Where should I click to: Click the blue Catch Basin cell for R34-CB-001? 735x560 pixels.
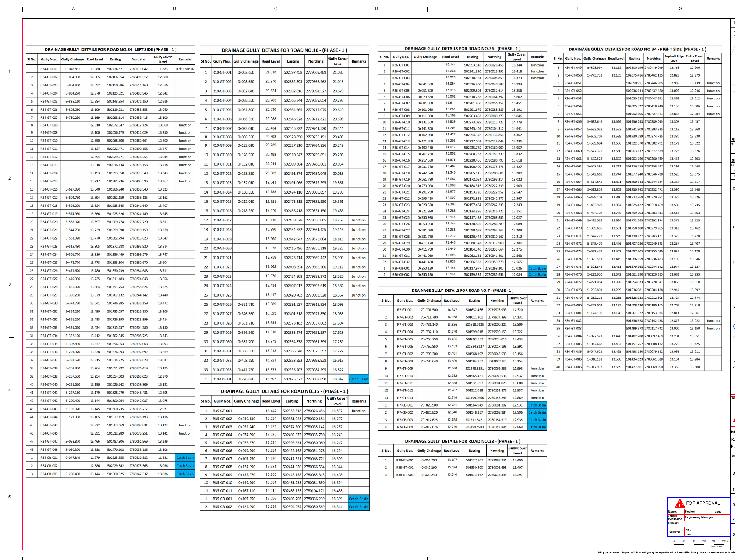tap(184, 457)
